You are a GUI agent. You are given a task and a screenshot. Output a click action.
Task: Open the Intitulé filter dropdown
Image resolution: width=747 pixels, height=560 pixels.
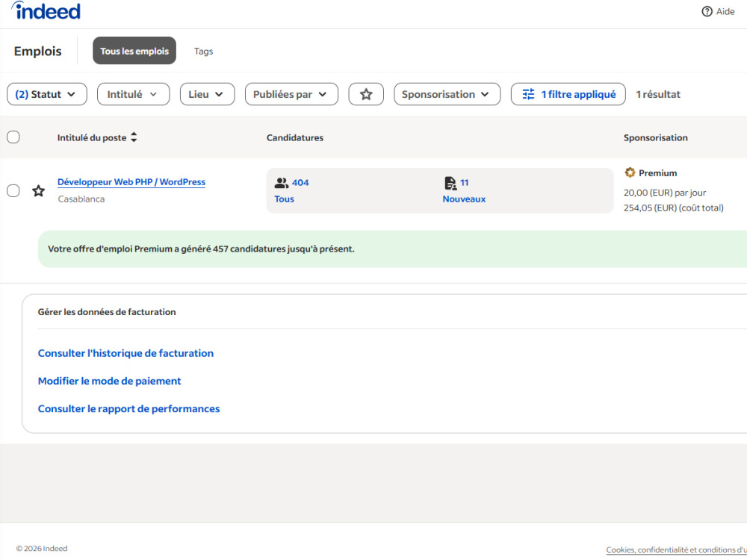(x=134, y=94)
